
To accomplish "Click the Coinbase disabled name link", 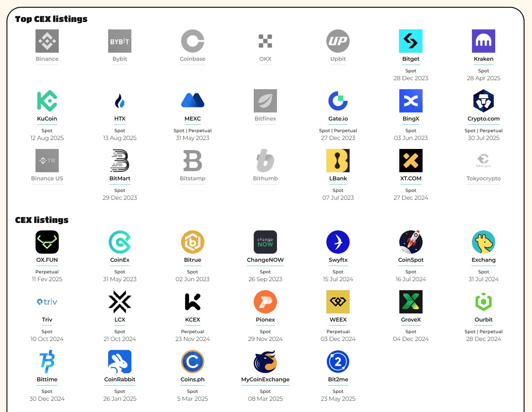I will [192, 59].
